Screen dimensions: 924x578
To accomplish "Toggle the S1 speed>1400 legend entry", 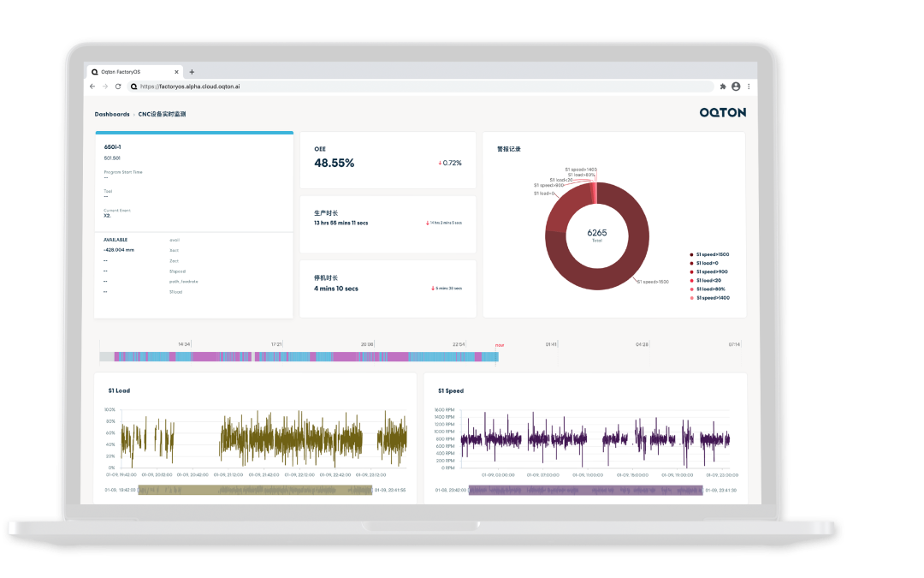I will point(709,298).
